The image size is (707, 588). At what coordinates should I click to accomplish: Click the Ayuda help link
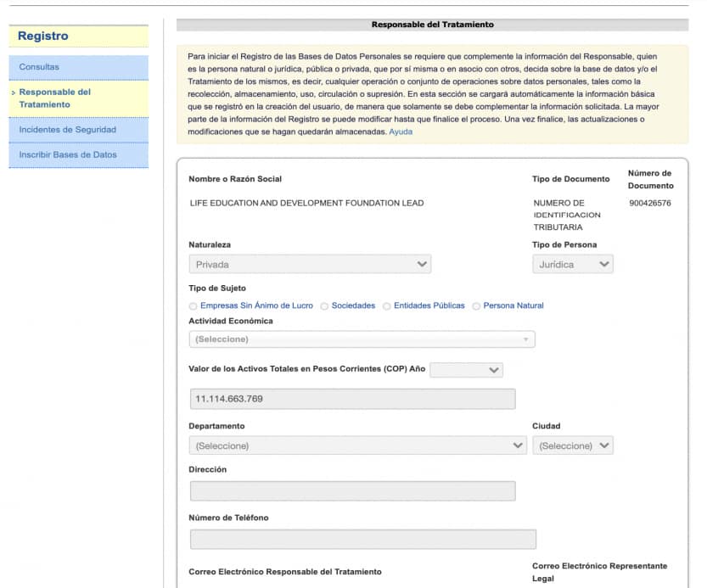(x=401, y=132)
